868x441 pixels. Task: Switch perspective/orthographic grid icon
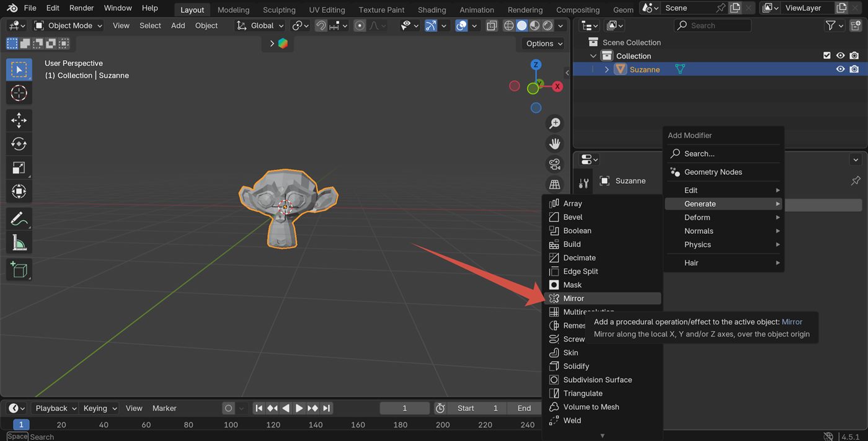pyautogui.click(x=554, y=184)
